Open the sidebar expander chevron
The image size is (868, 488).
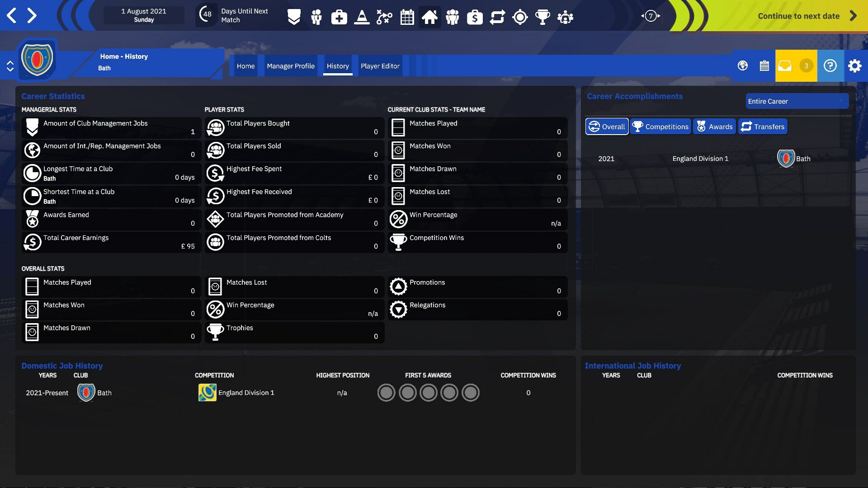point(10,66)
